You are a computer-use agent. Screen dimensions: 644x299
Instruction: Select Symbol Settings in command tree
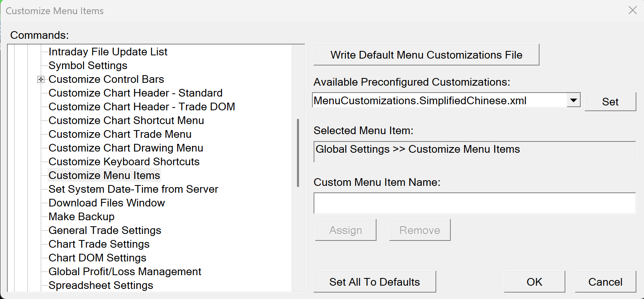point(88,66)
